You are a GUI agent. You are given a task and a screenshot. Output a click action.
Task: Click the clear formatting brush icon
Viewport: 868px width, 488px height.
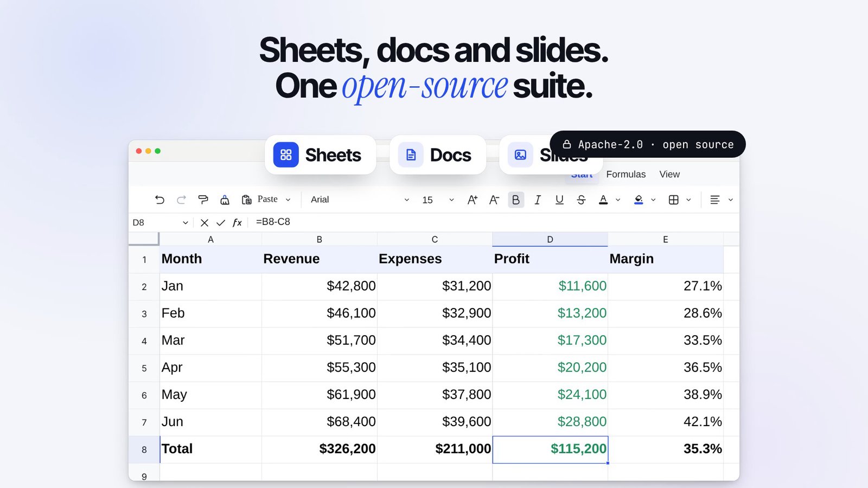pyautogui.click(x=225, y=200)
